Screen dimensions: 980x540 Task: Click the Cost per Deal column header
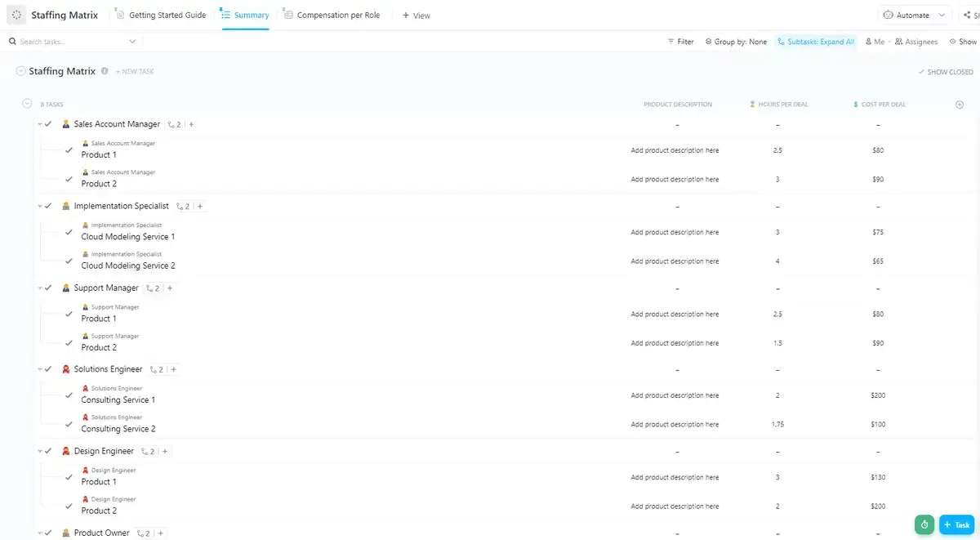pos(880,105)
